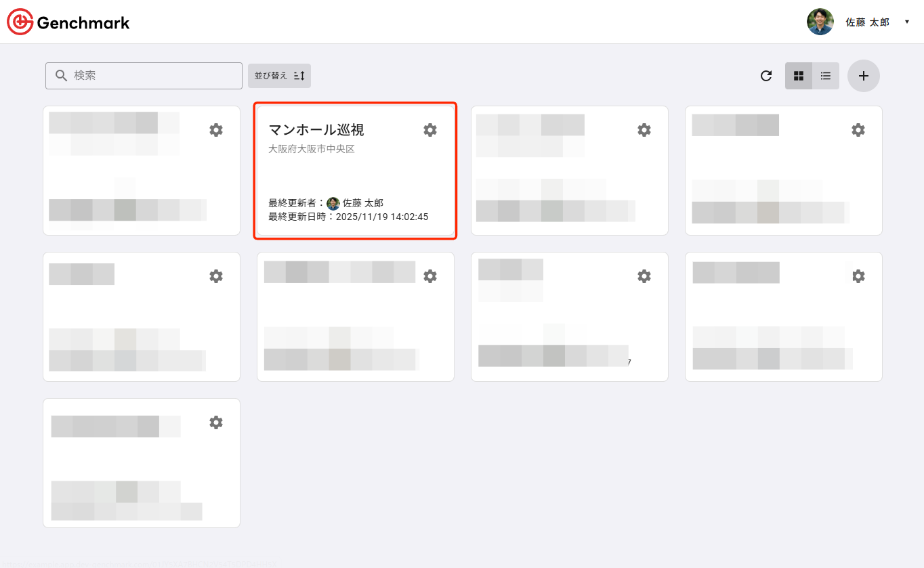Open gear settings on the bottom-row card

[216, 422]
